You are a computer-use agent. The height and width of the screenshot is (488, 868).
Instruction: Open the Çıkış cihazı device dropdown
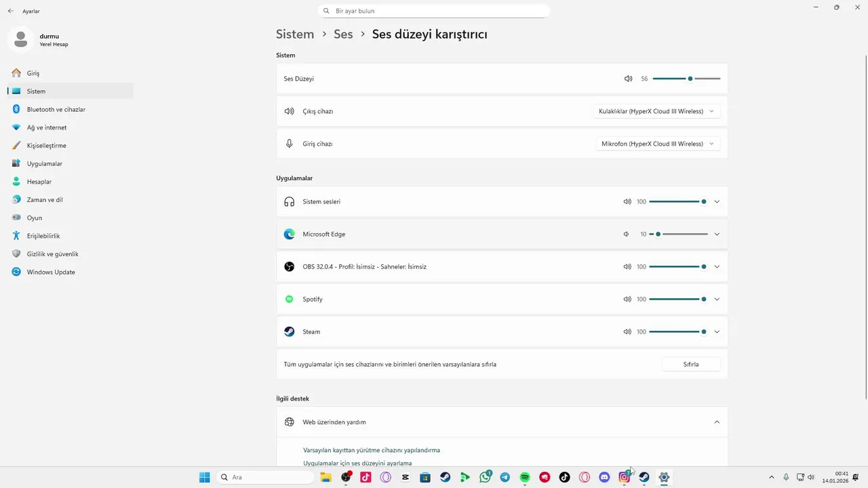coord(656,111)
